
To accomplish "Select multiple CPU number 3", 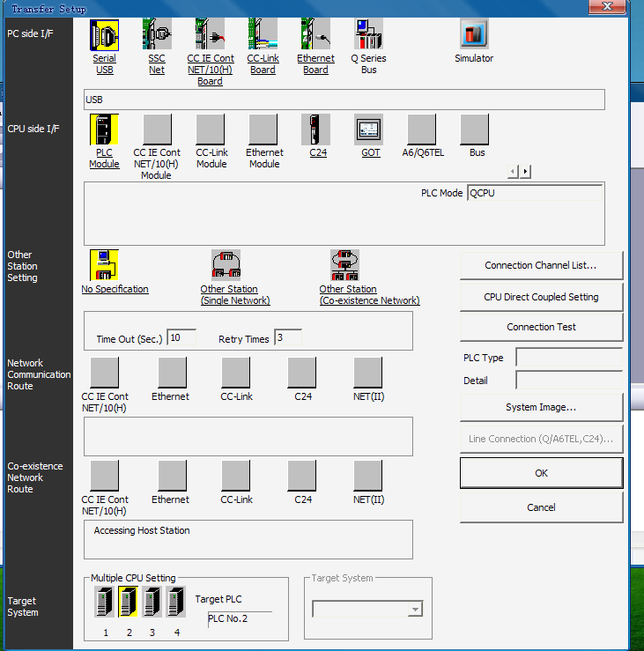I will point(152,602).
